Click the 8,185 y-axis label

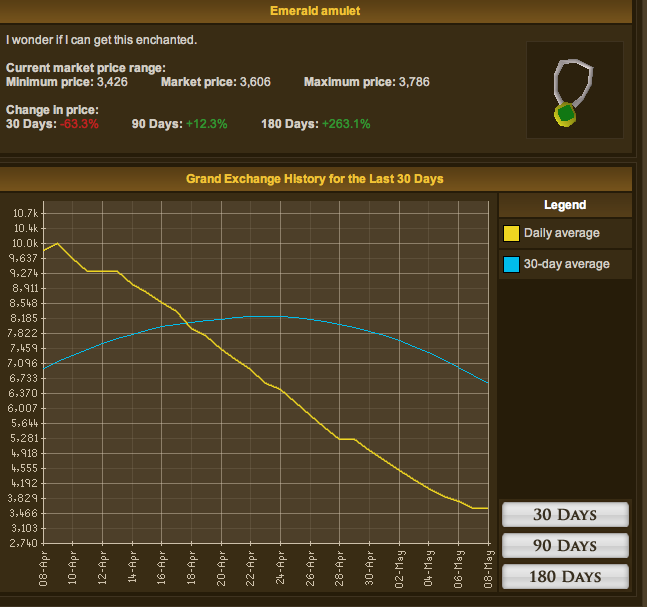click(x=24, y=318)
